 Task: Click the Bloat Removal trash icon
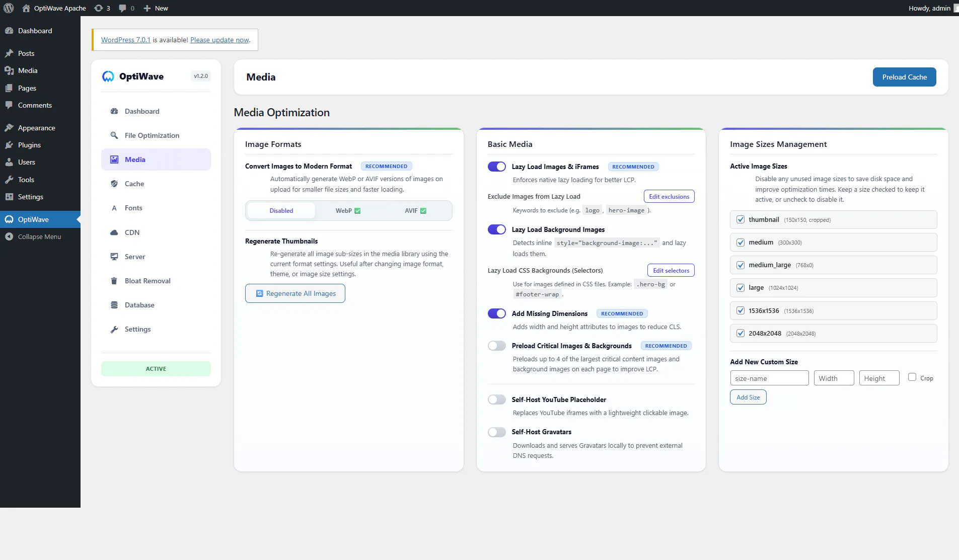point(114,281)
